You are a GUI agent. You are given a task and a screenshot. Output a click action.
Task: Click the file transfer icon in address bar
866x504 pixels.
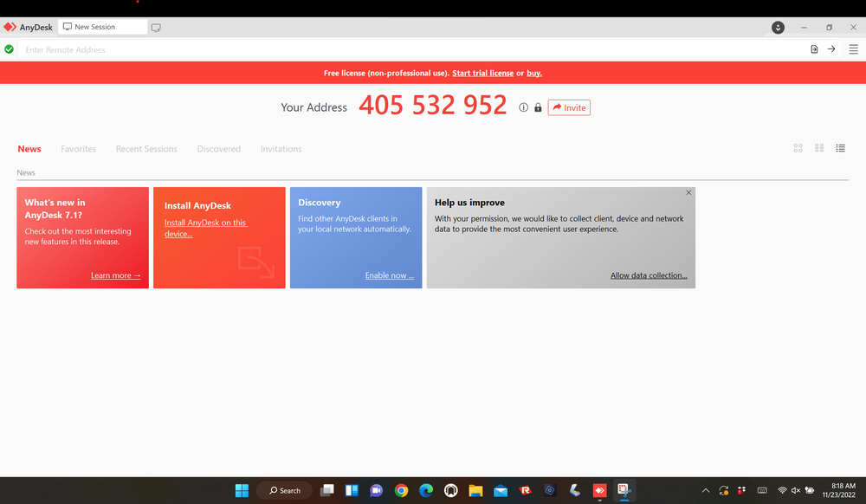(x=814, y=49)
